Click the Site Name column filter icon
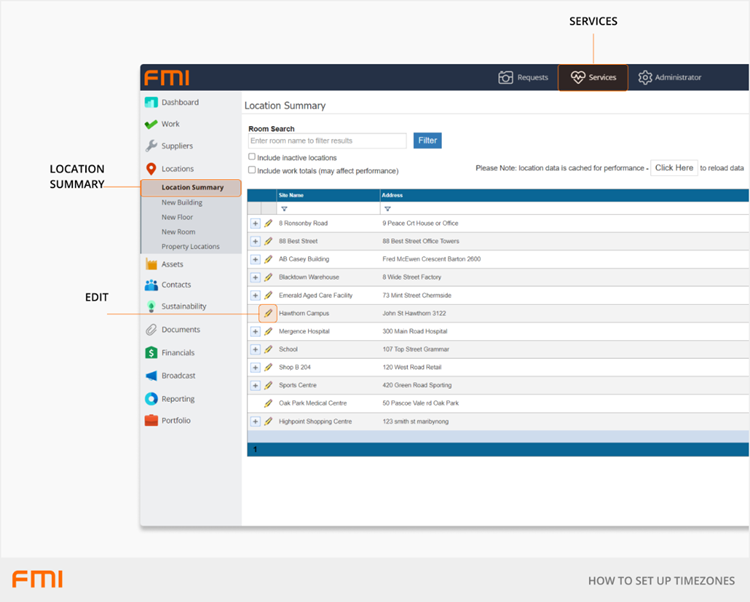 click(284, 209)
